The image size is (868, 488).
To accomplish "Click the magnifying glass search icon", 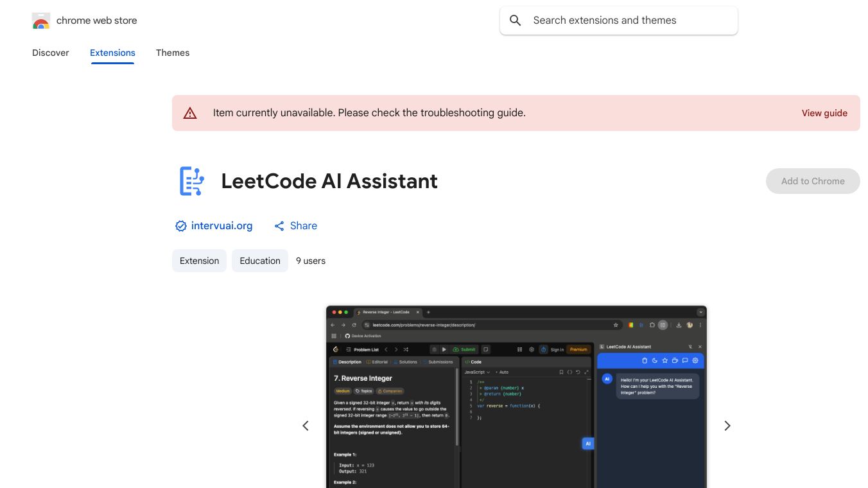I will pos(515,21).
